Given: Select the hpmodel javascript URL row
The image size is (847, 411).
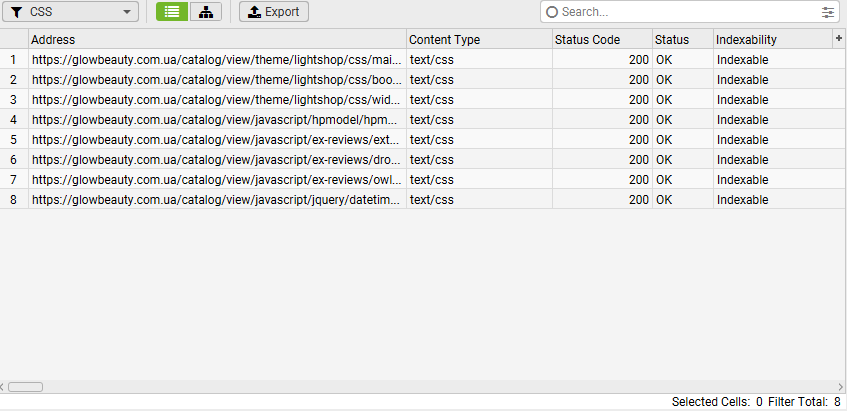Looking at the screenshot, I should 216,119.
